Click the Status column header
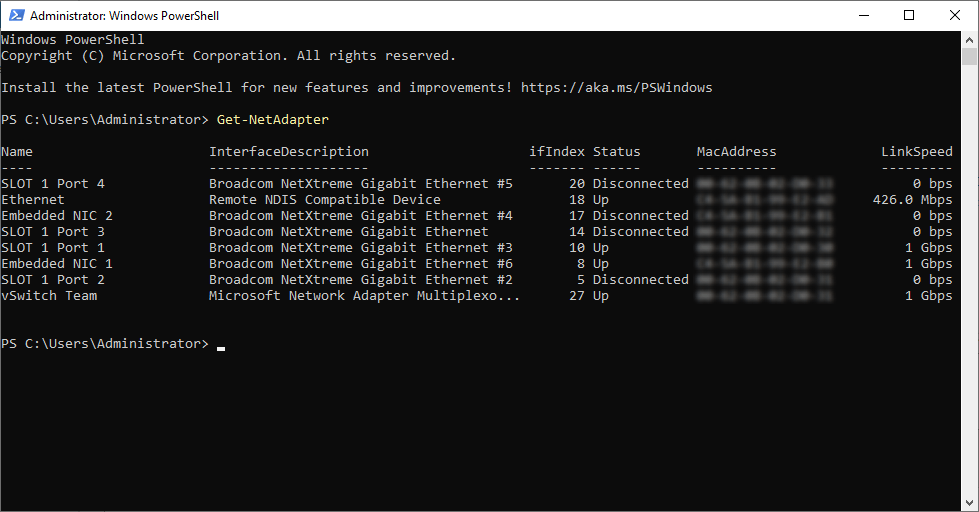 point(616,151)
